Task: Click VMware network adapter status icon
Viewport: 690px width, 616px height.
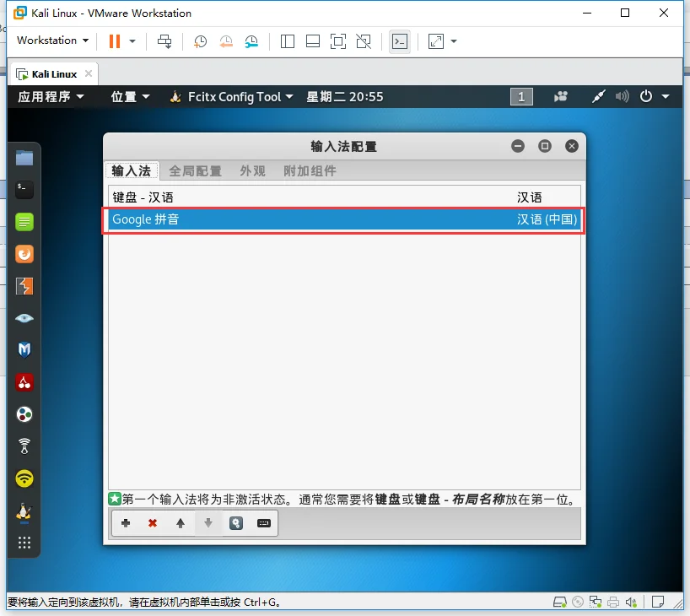Action: pyautogui.click(x=596, y=602)
